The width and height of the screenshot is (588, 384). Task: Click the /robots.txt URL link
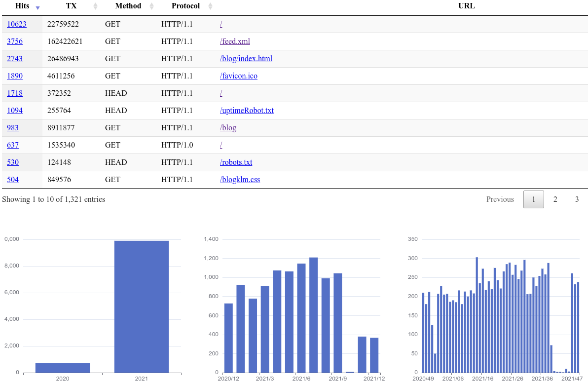(236, 162)
